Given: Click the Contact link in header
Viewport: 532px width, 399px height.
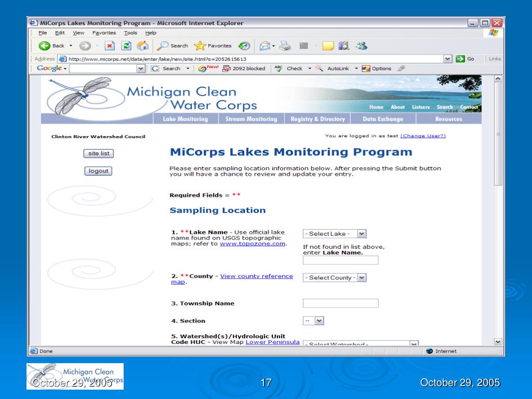Looking at the screenshot, I should click(x=469, y=107).
